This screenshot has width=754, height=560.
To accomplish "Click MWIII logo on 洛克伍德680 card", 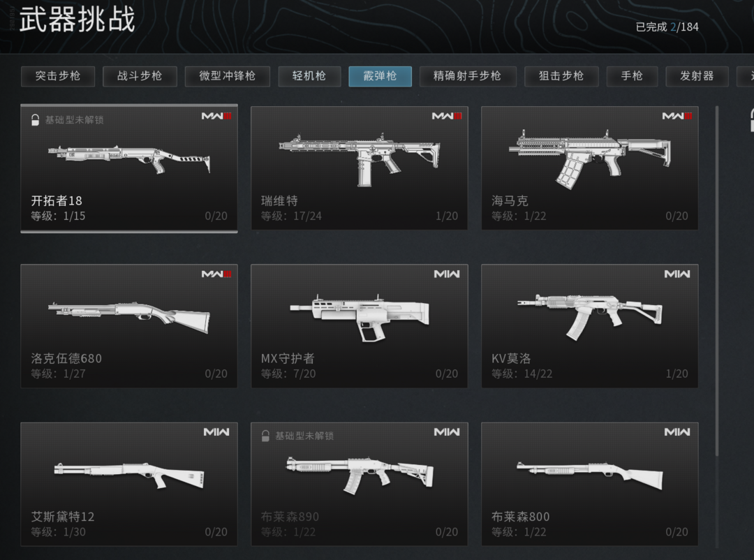I will click(x=216, y=274).
